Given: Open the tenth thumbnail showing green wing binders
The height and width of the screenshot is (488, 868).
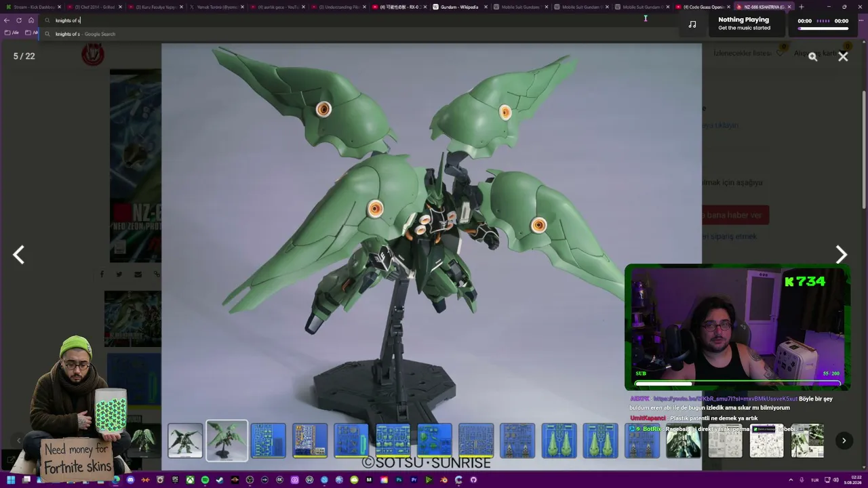Looking at the screenshot, I should coord(559,441).
